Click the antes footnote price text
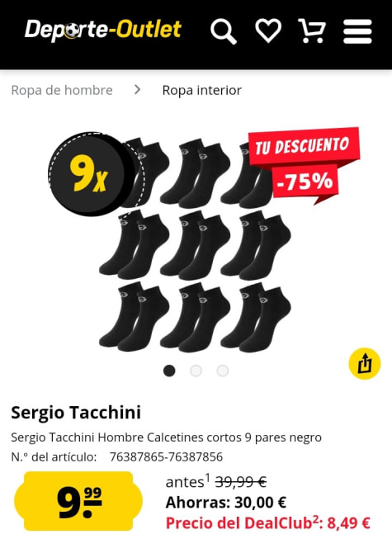392x539 pixels. [216, 481]
